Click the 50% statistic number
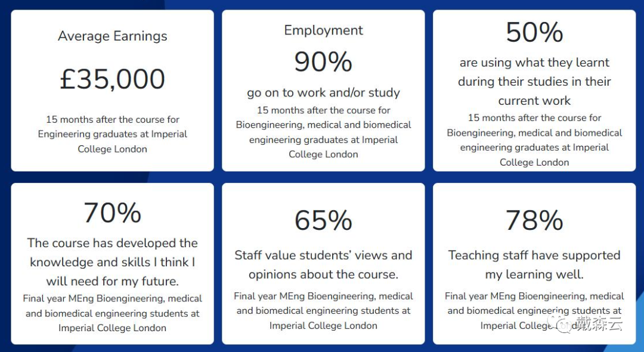This screenshot has height=352, width=644. pos(534,32)
